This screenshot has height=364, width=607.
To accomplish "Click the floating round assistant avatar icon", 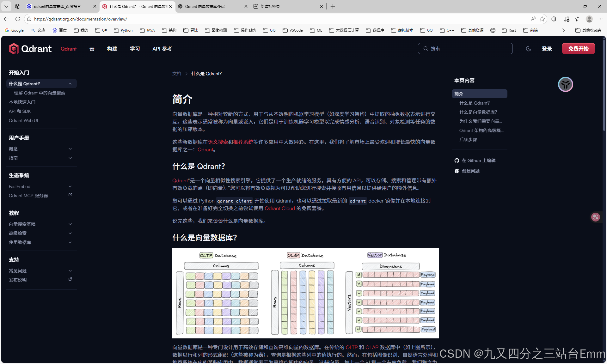I will coord(565,84).
